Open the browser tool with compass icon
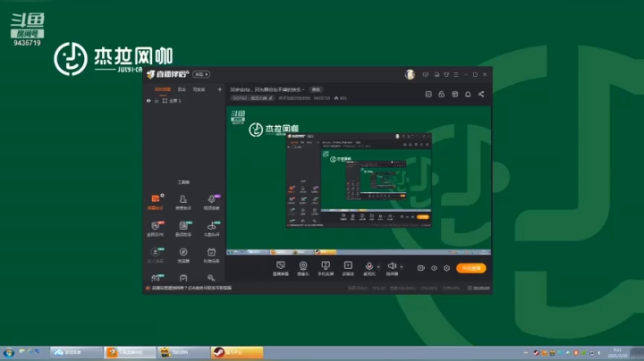Screen dimensions: 644x361 (183, 256)
